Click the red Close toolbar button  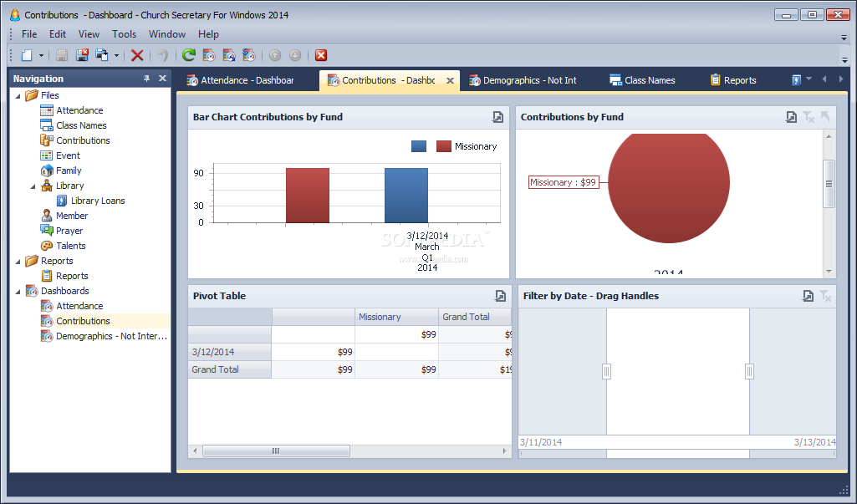321,55
